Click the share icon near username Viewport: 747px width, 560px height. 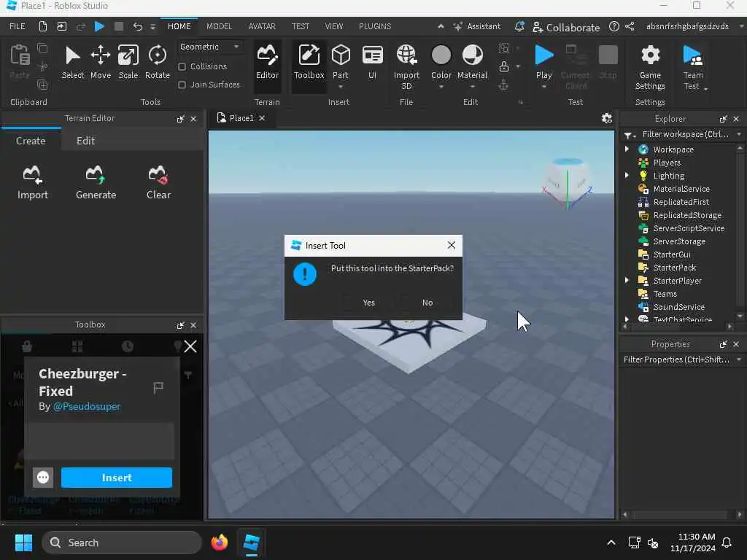630,27
